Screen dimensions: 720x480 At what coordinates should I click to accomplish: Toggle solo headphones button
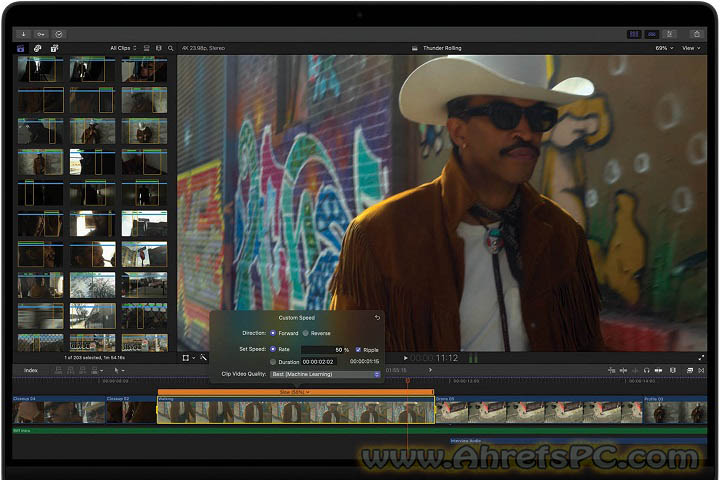pyautogui.click(x=647, y=370)
